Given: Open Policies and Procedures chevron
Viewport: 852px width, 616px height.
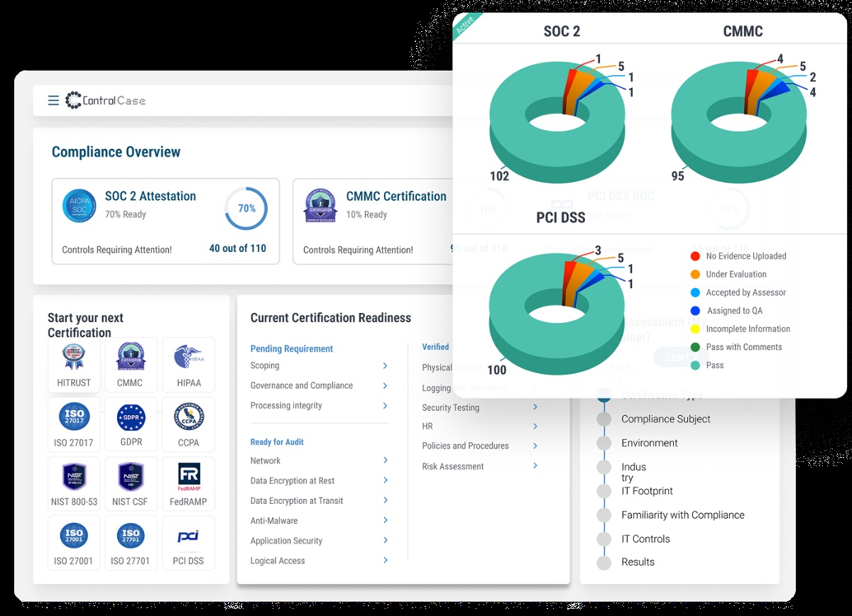Looking at the screenshot, I should click(x=535, y=445).
